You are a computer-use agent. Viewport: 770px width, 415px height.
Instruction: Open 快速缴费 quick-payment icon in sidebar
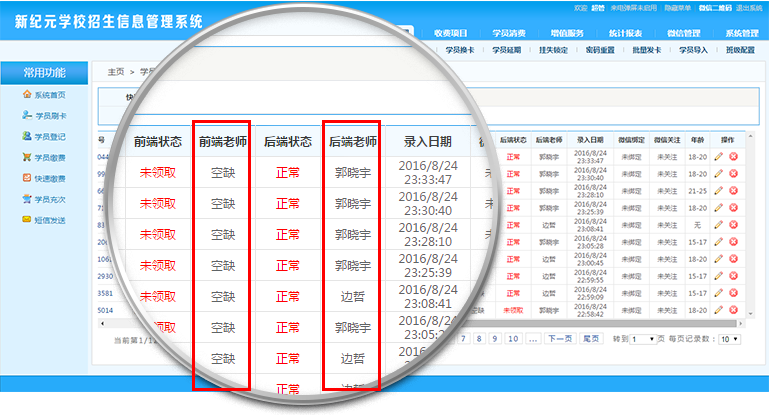click(x=27, y=177)
